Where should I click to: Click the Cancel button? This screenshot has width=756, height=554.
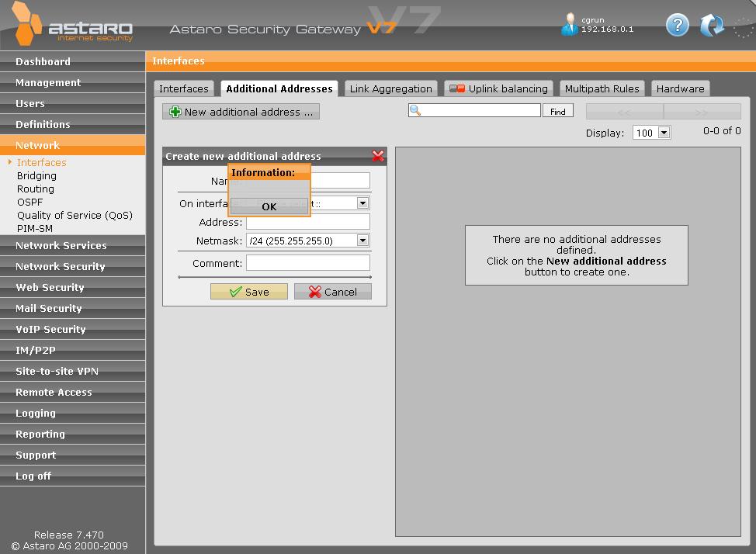click(x=333, y=292)
